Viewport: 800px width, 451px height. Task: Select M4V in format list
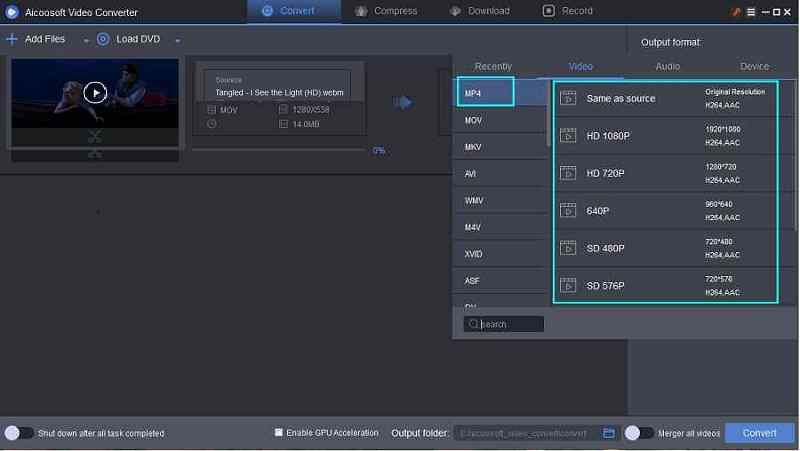coord(499,228)
